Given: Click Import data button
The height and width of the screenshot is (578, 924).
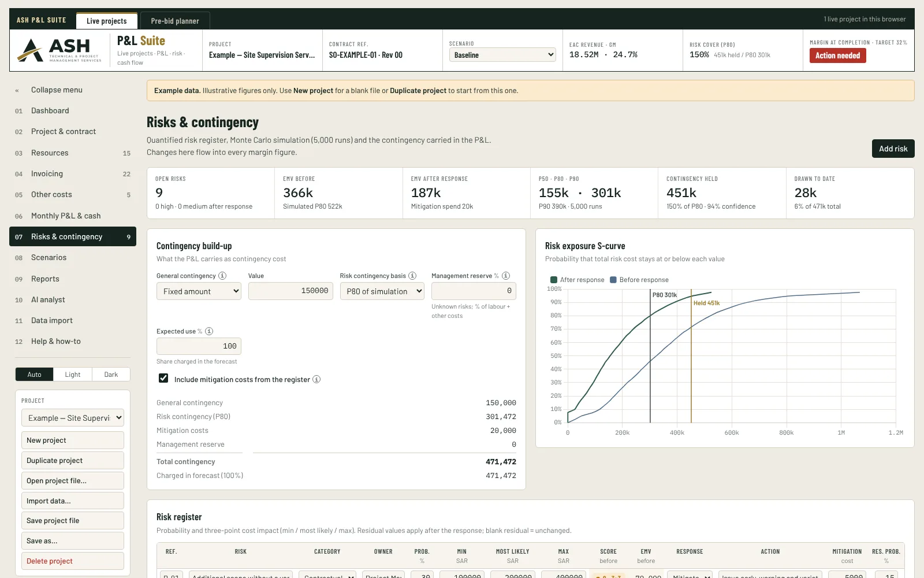Looking at the screenshot, I should click(73, 501).
